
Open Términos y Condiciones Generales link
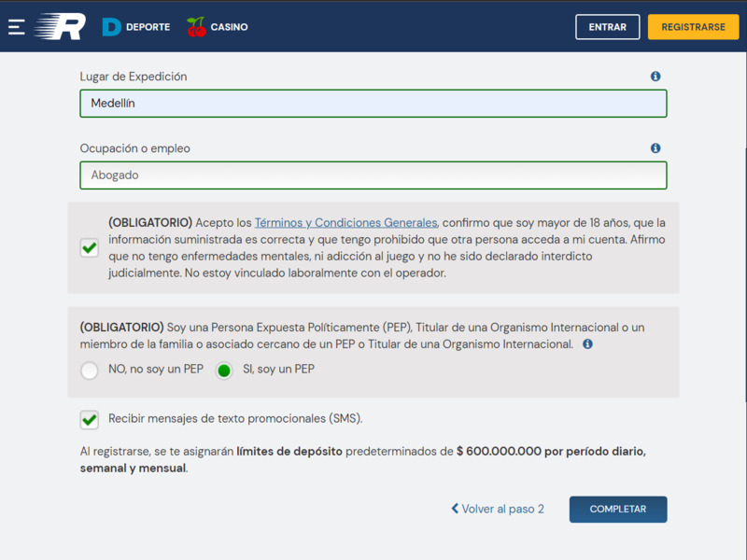point(345,223)
